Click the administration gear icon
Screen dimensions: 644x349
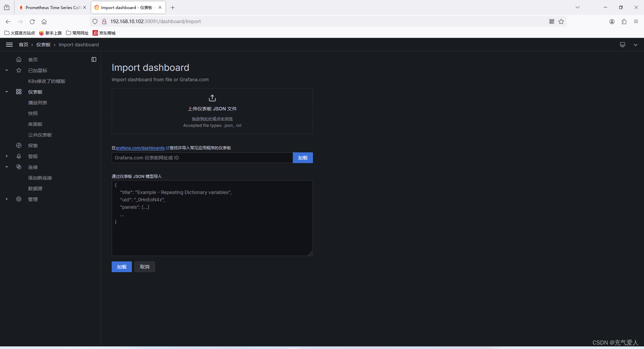(x=19, y=199)
